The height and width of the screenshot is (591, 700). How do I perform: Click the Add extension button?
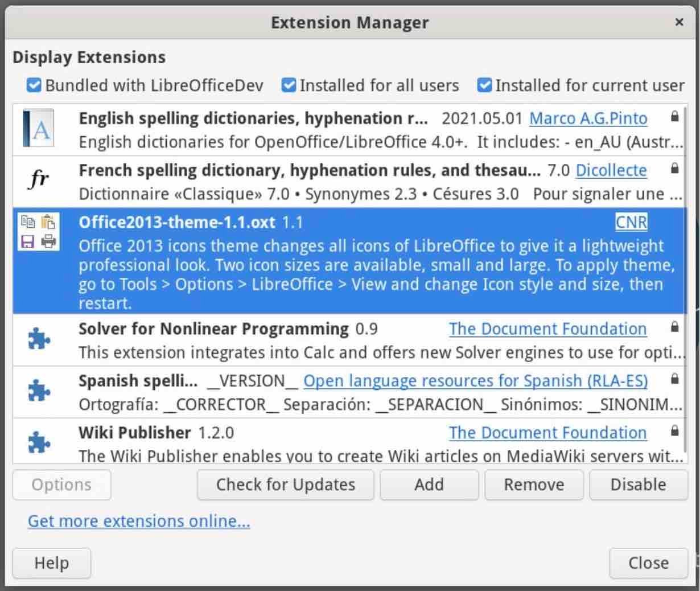[429, 485]
